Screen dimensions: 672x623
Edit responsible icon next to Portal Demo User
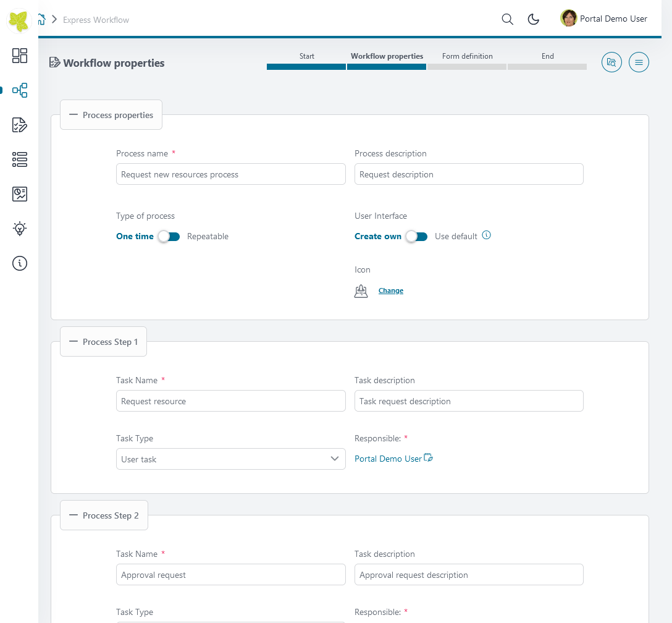428,457
